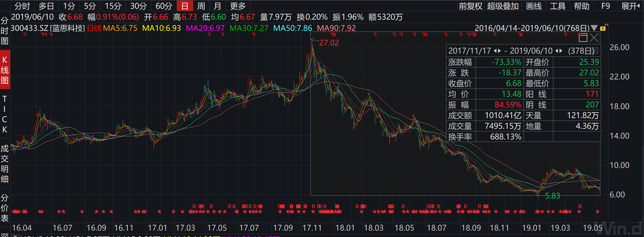Maximize the interval statistics selection box
The height and width of the screenshot is (237, 644).
point(583,38)
